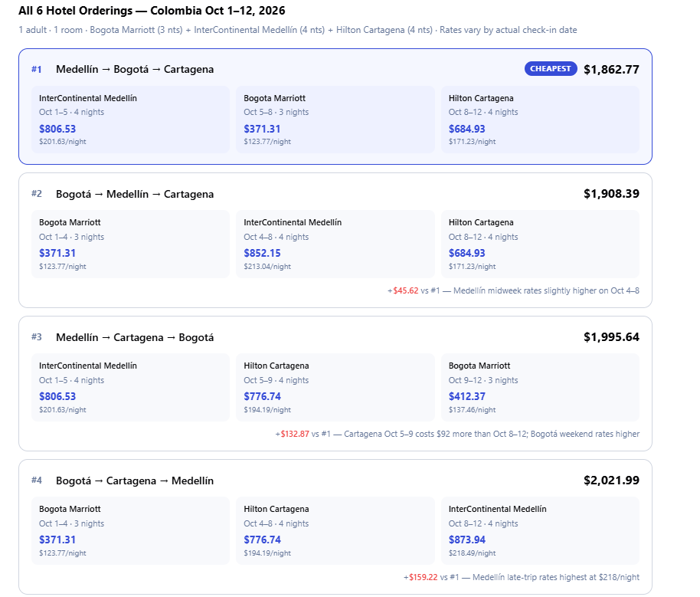700x597 pixels.
Task: Click Bogota Marriott Oct 1–4 dates in option #2
Action: pos(71,237)
